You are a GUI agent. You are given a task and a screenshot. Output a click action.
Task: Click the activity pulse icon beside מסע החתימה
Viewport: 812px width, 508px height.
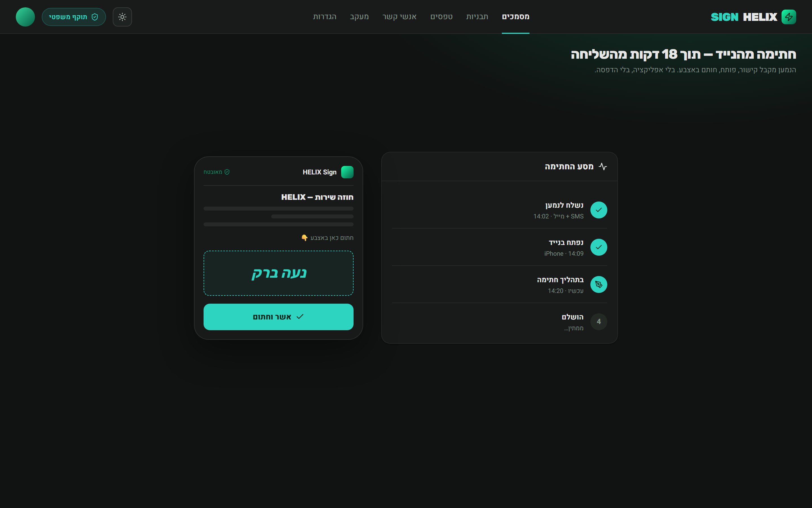[x=603, y=167]
